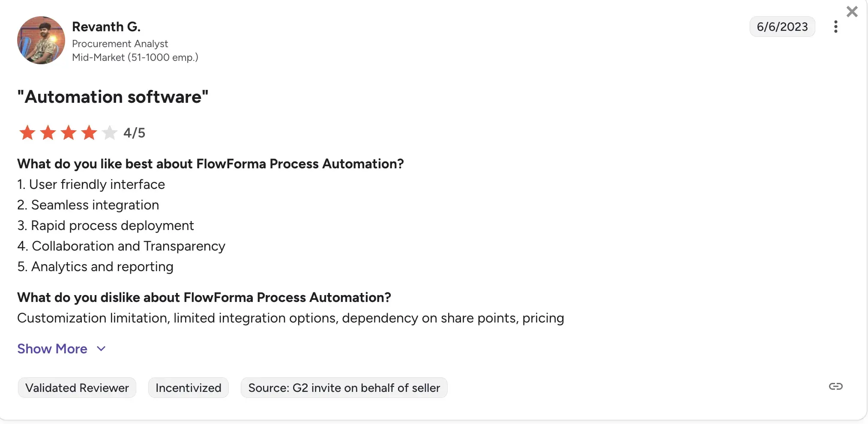
Task: Click the Incentivized badge
Action: click(x=188, y=387)
